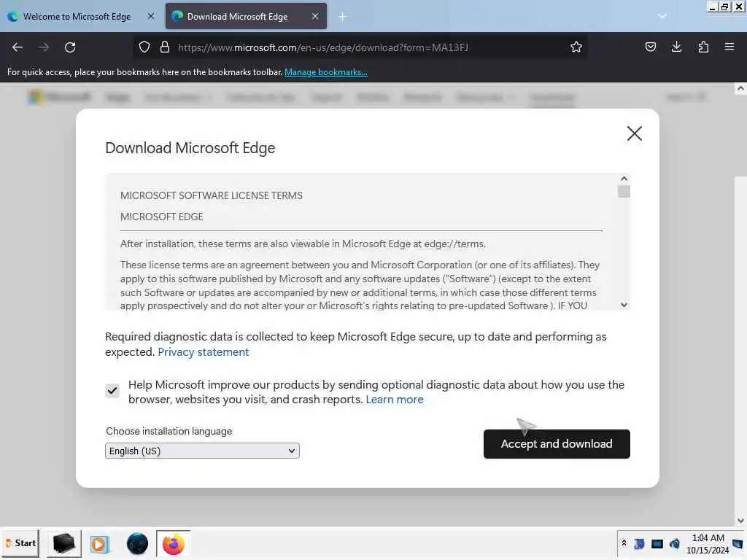
Task: Open the Privacy statement link
Action: pos(203,352)
